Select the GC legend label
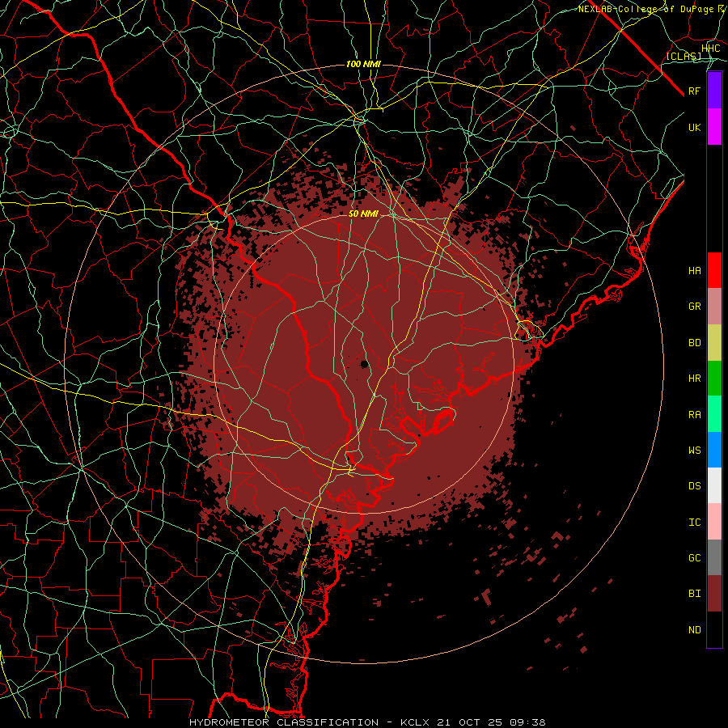Image resolution: width=728 pixels, height=728 pixels. pyautogui.click(x=695, y=557)
